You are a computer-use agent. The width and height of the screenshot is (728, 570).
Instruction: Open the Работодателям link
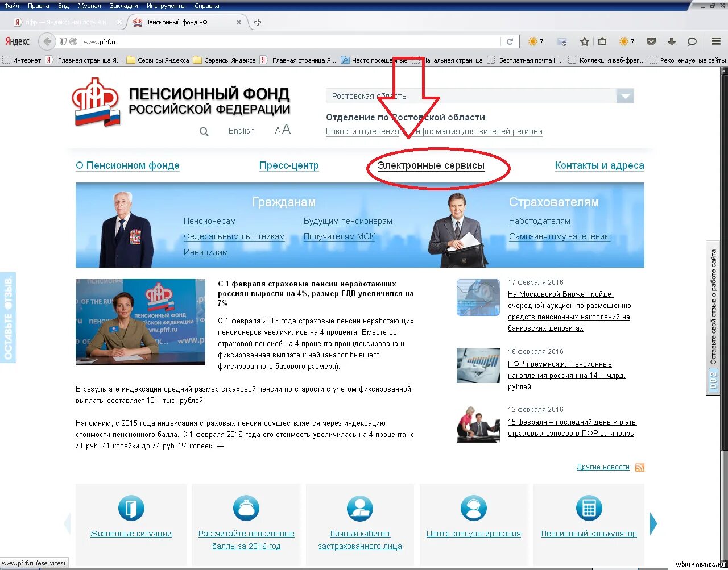tap(540, 221)
